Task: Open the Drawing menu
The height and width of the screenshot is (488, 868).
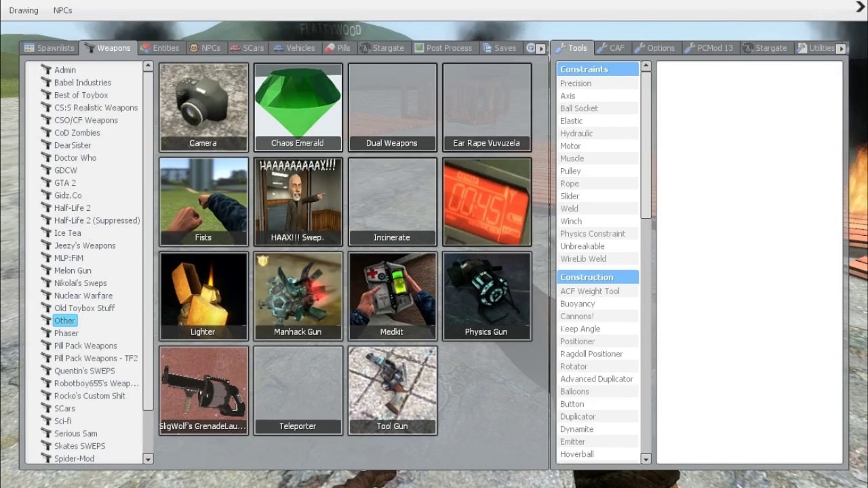Action: pos(24,10)
